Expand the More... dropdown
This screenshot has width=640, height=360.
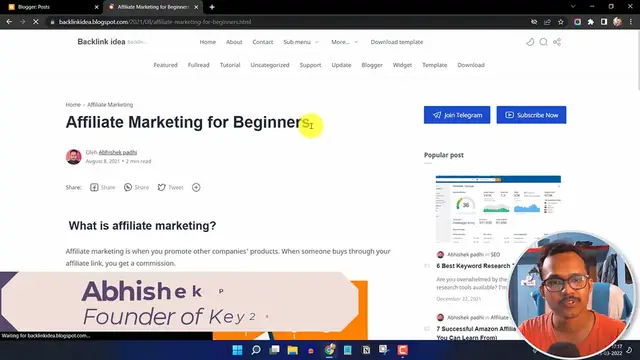point(344,42)
